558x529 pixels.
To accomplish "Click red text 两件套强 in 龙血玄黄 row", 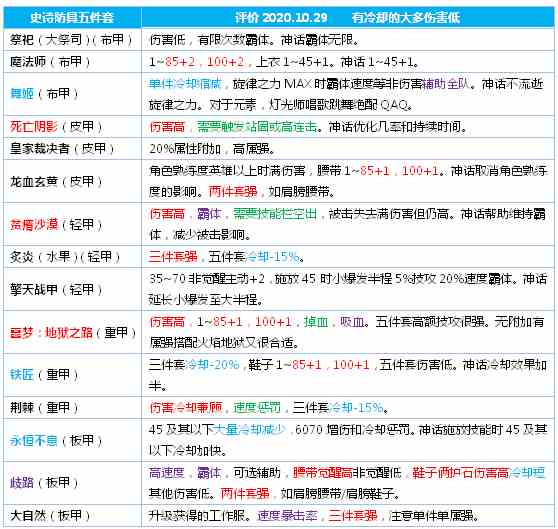I will coord(233,192).
